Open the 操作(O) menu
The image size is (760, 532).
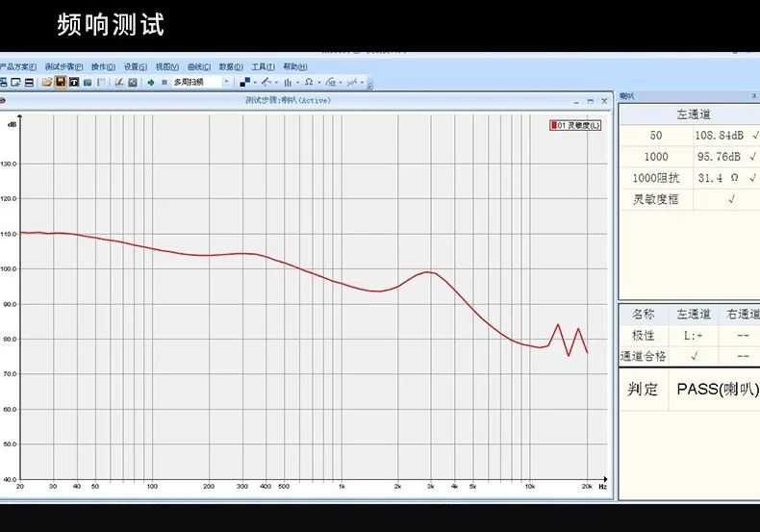tap(103, 67)
